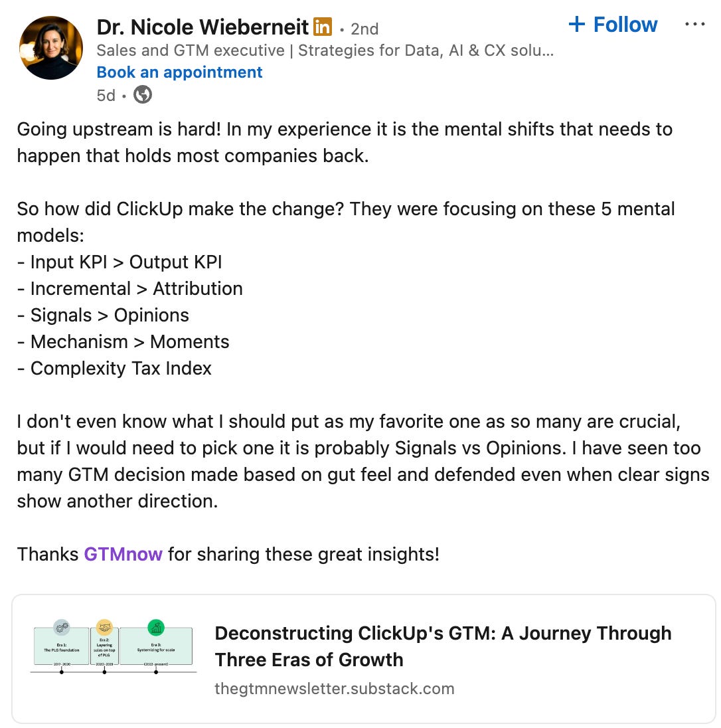Click the 2020-2021 timeline marker dot
The height and width of the screenshot is (728, 721).
[x=104, y=672]
